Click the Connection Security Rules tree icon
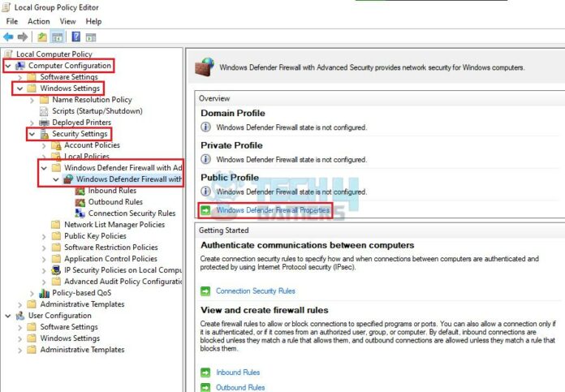The height and width of the screenshot is (392, 565). pyautogui.click(x=80, y=213)
